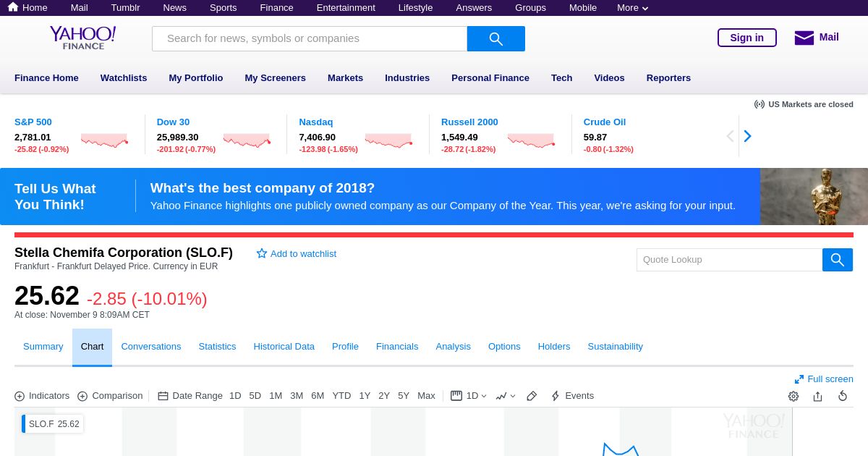The image size is (868, 456).
Task: Select the YTD range button
Action: (341, 396)
